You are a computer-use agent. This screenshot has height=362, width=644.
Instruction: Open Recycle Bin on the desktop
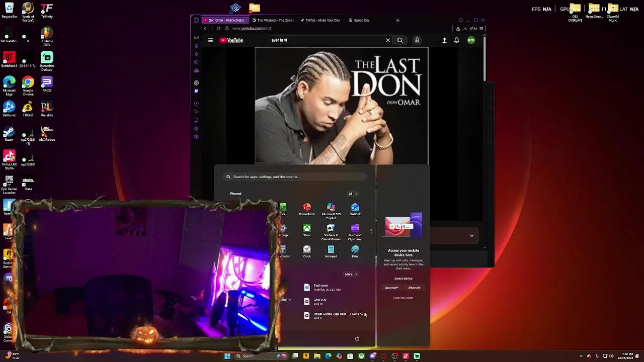click(x=9, y=11)
